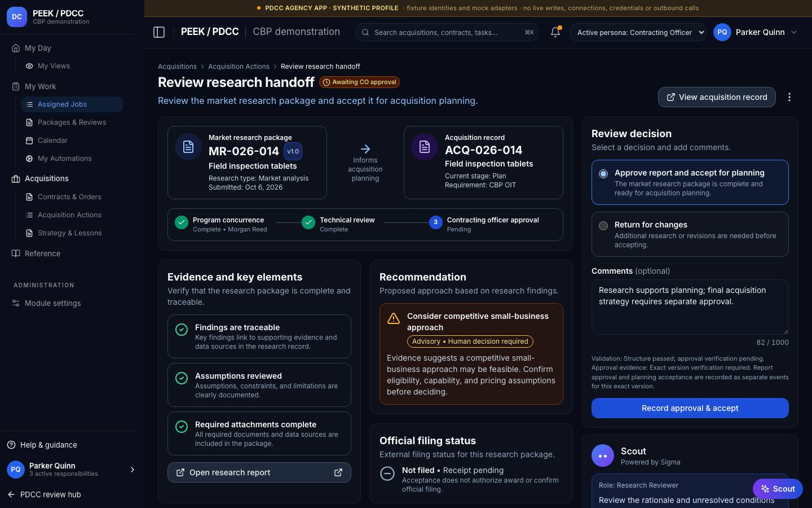Viewport: 812px width, 508px height.
Task: Click Record approval & accept
Action: tap(690, 408)
